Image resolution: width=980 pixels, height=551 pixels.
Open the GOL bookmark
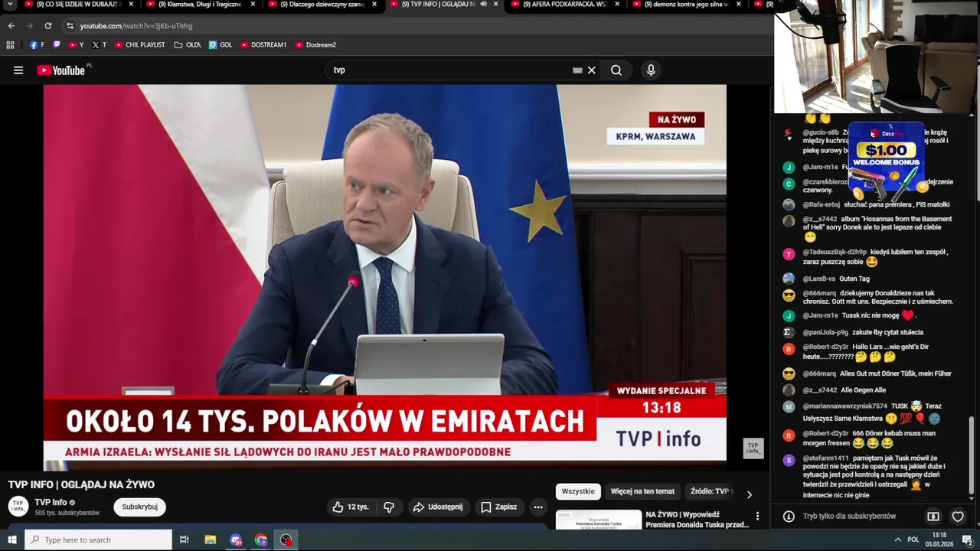pyautogui.click(x=220, y=45)
